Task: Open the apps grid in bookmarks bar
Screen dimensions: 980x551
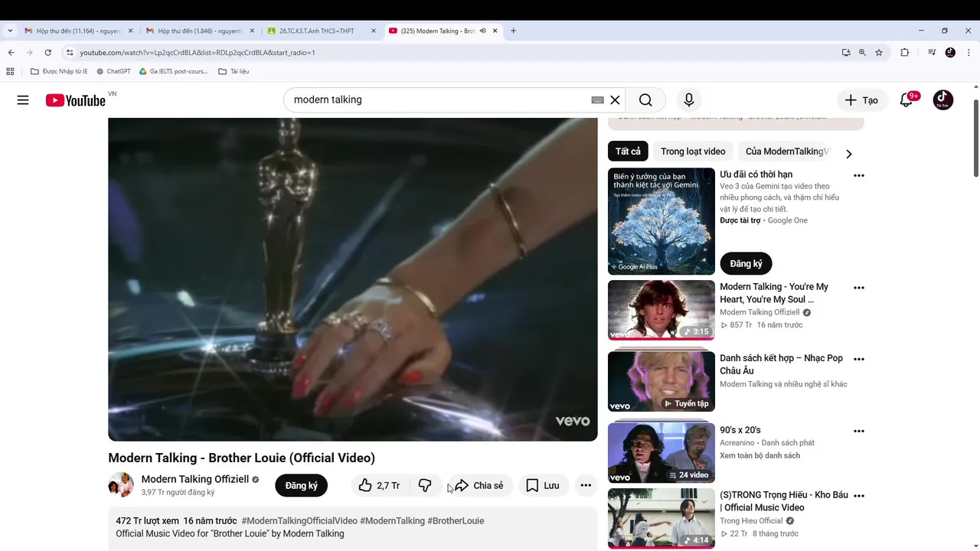Action: coord(10,71)
